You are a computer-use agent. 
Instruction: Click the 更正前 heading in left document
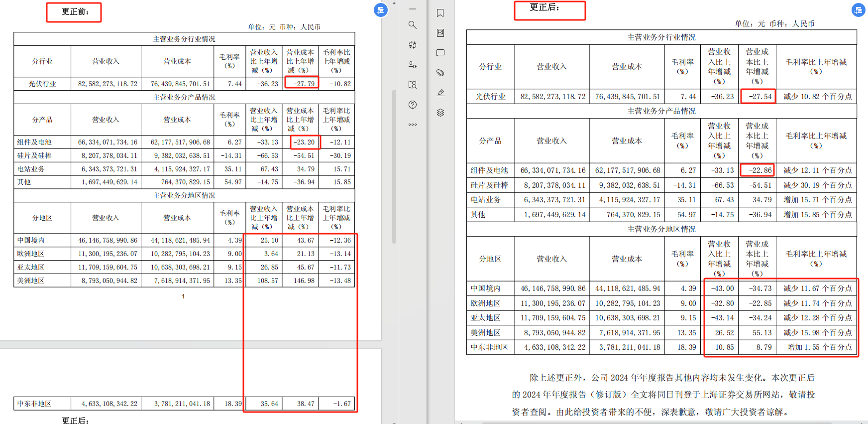pyautogui.click(x=74, y=12)
